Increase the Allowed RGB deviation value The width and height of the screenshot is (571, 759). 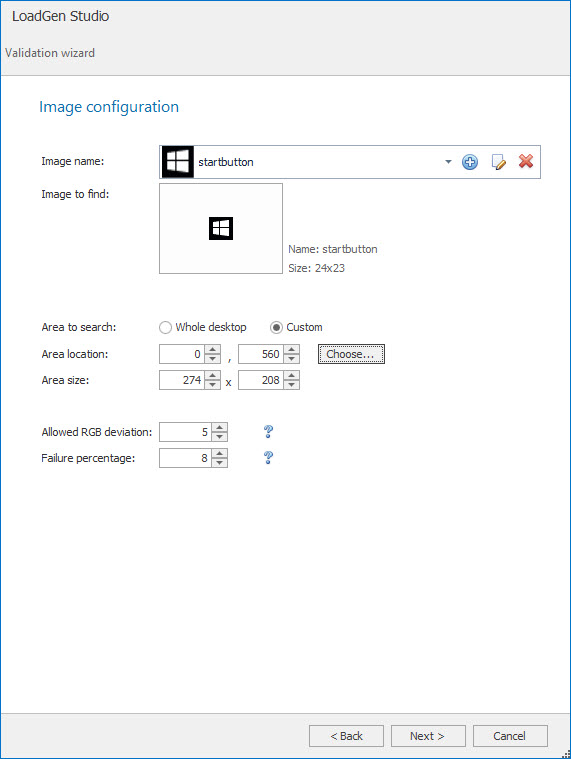pyautogui.click(x=220, y=427)
